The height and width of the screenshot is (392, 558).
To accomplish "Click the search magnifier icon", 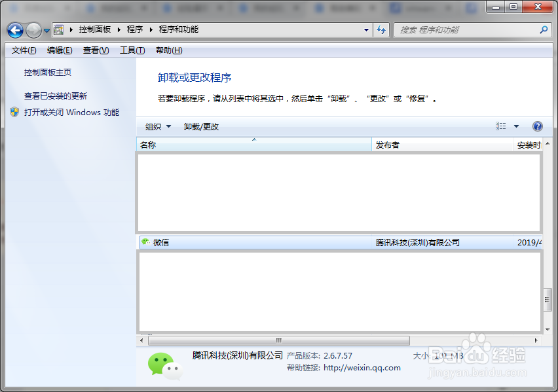I will pyautogui.click(x=544, y=29).
